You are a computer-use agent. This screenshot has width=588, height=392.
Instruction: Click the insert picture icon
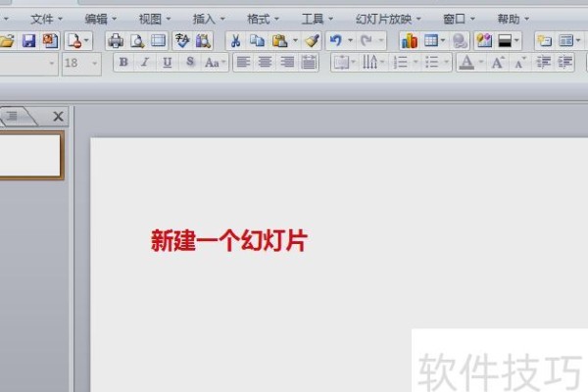[x=484, y=40]
